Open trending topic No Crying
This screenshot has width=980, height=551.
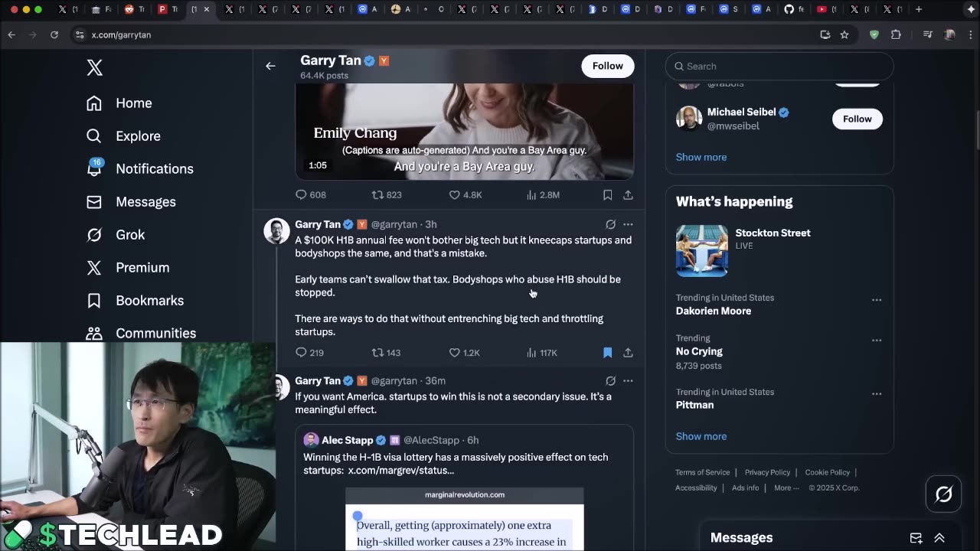(x=699, y=351)
